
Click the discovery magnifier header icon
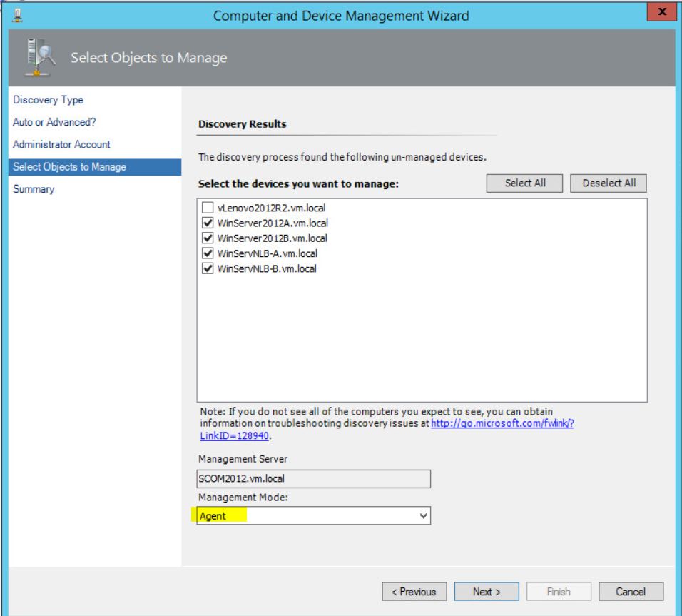point(36,58)
